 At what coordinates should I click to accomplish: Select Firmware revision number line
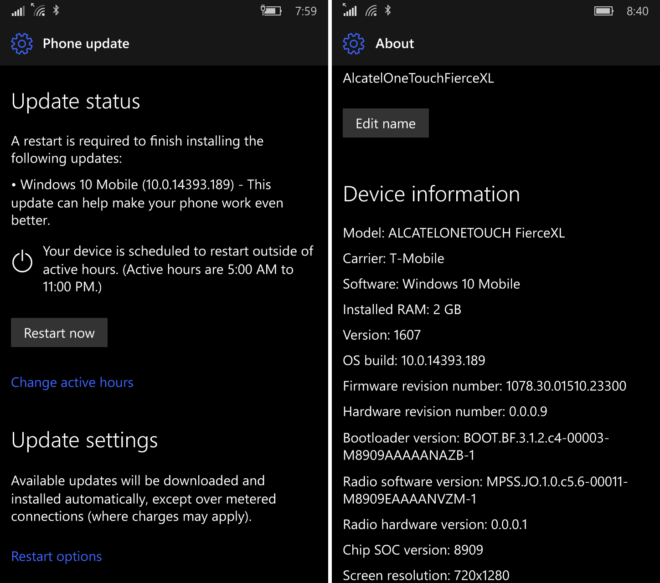[x=484, y=386]
